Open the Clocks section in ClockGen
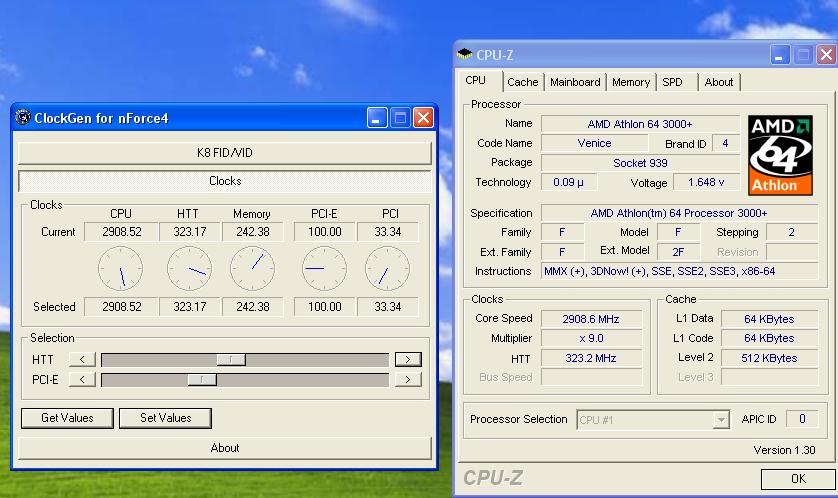 (x=224, y=181)
